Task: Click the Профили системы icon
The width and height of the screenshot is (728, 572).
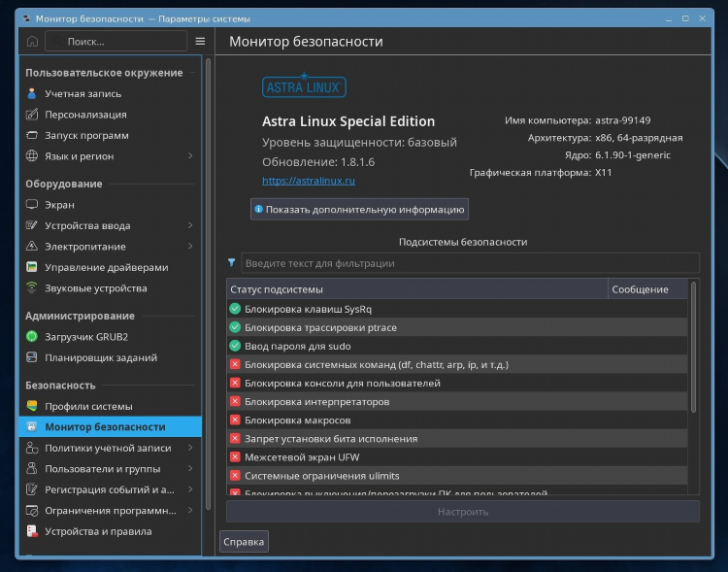Action: (32, 406)
